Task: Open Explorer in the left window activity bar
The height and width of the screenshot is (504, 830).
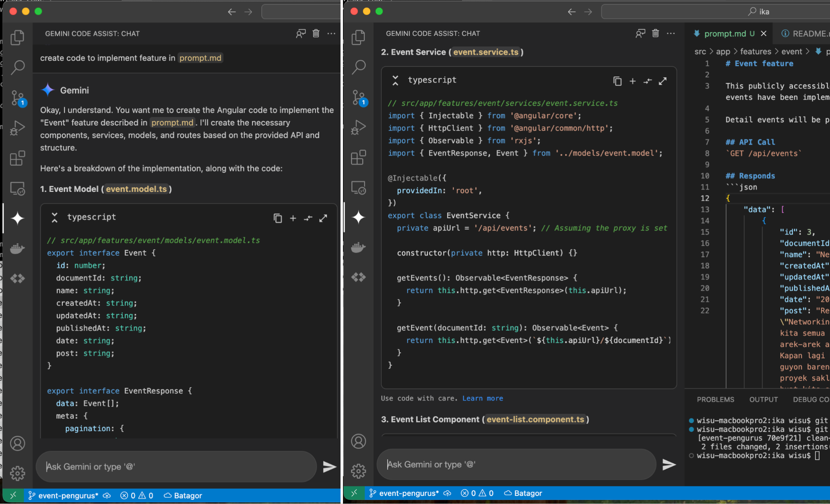Action: 17,37
